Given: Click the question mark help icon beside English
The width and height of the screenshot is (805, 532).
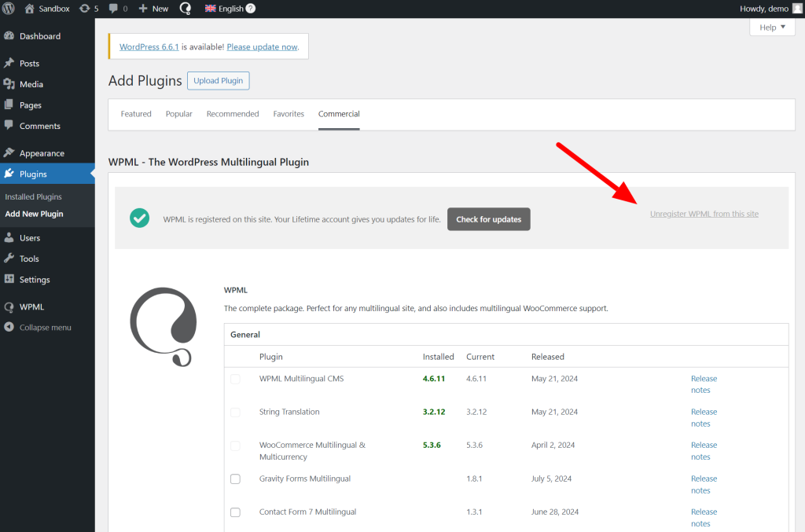Looking at the screenshot, I should [251, 9].
